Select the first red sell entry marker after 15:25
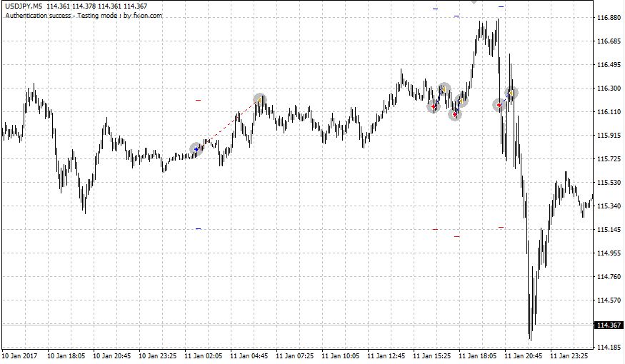 point(434,107)
